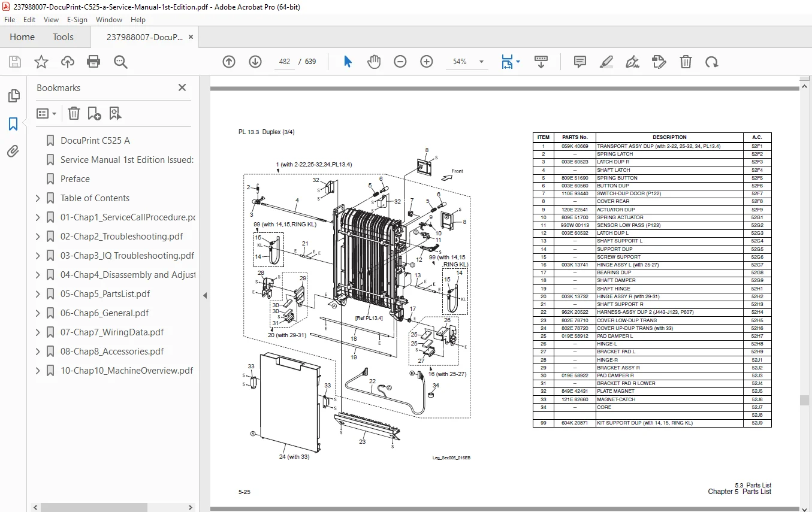Select the Highlight text pen tool
This screenshot has height=512, width=812.
[606, 62]
